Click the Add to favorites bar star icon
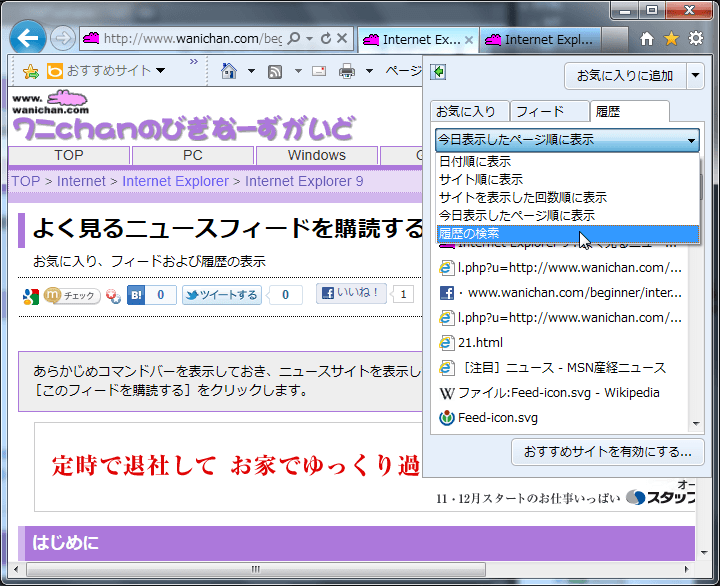Viewport: 720px width, 586px height. pos(31,72)
